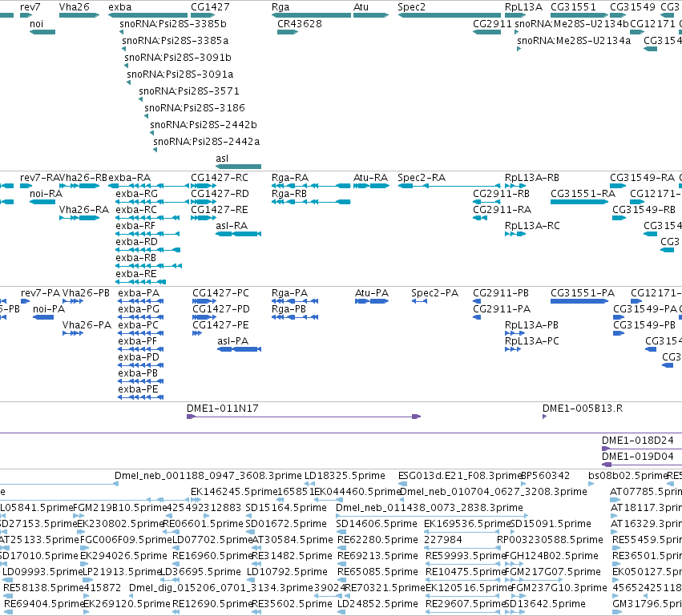682x616 pixels.
Task: Open the rev7-RA transcript label
Action: pyautogui.click(x=39, y=178)
